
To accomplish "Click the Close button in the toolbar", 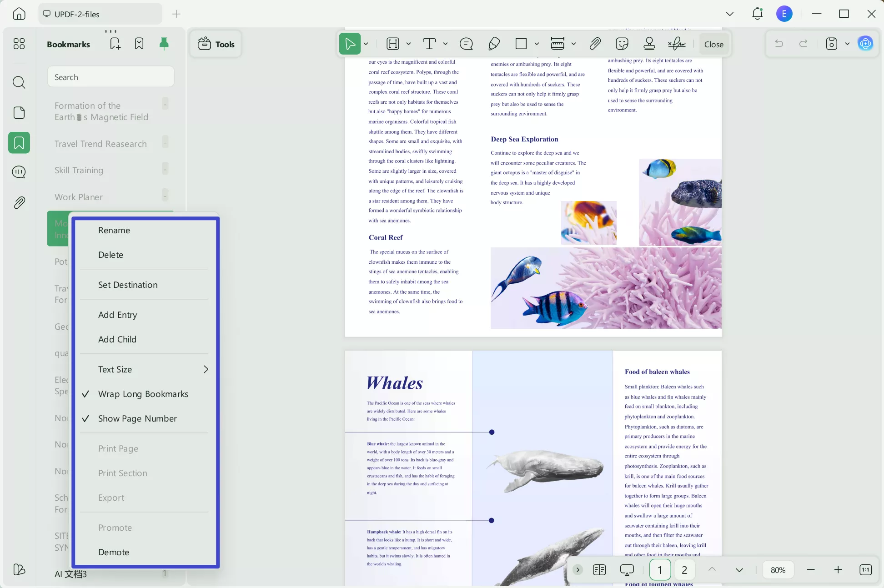I will 713,44.
